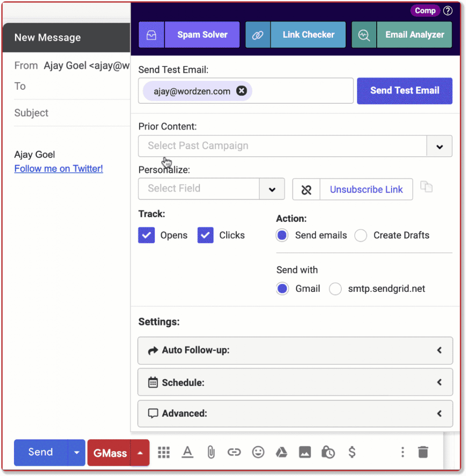Insert the Unsubscribe Link
Image resolution: width=466 pixels, height=476 pixels.
pos(366,190)
